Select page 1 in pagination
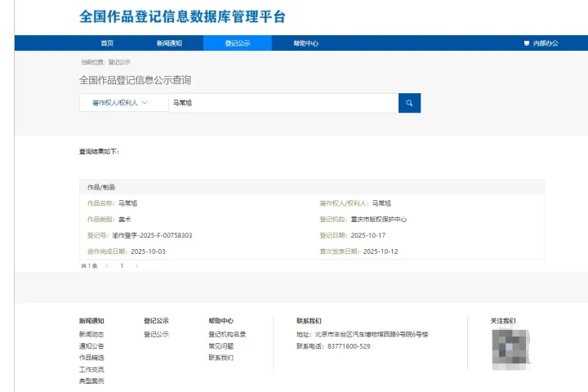Screen dimensions: 588x392 (x=122, y=266)
